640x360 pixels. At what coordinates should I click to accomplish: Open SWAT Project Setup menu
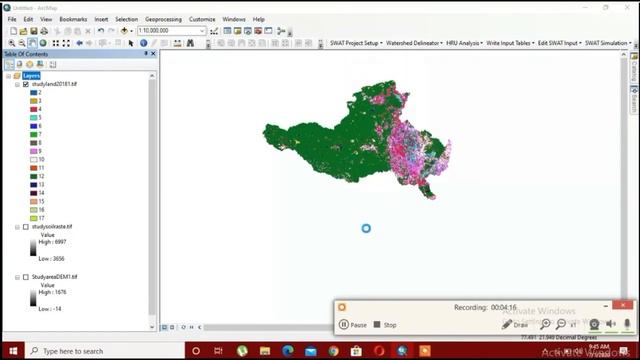click(356, 43)
